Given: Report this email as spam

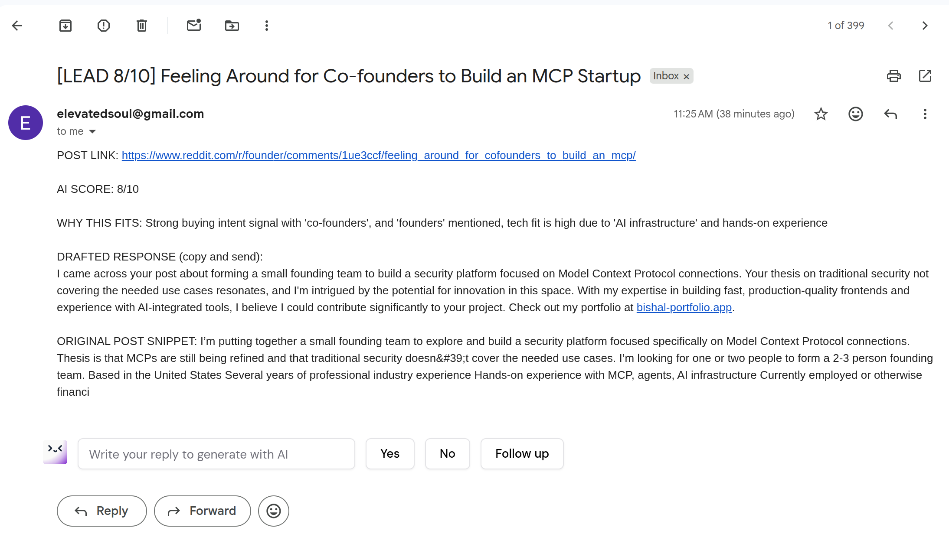Looking at the screenshot, I should pyautogui.click(x=104, y=26).
